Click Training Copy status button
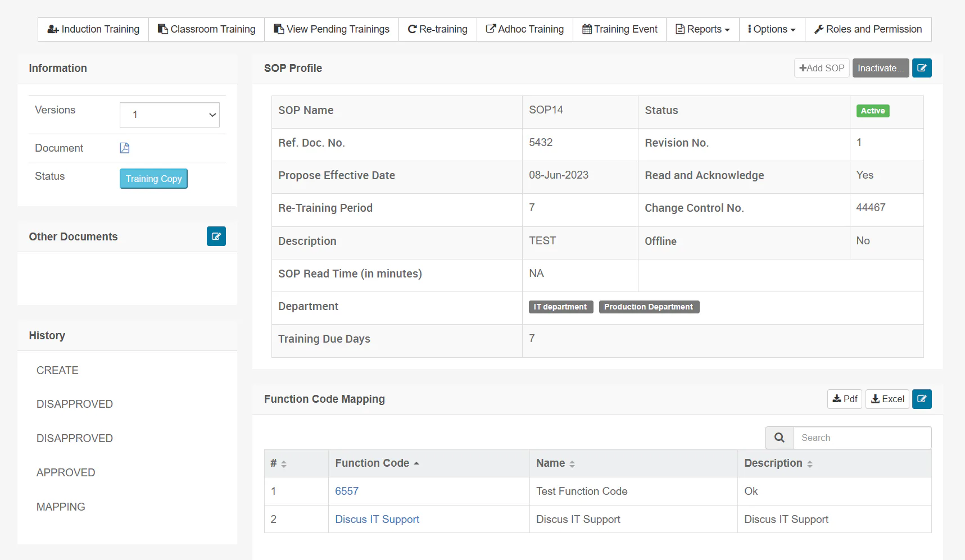The width and height of the screenshot is (965, 560). coord(153,179)
